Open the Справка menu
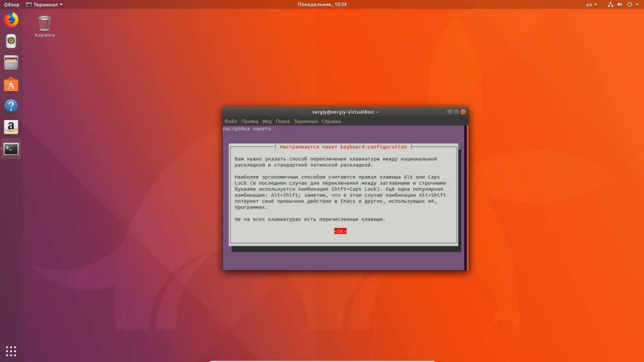 coord(331,121)
